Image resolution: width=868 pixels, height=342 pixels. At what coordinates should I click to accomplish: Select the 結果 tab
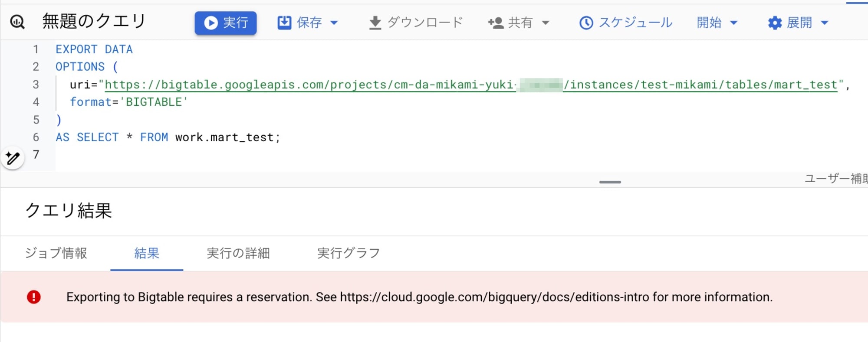147,253
